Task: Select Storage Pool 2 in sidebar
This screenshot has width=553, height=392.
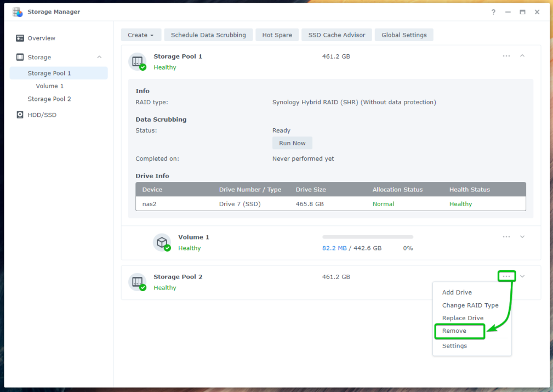Action: [49, 99]
